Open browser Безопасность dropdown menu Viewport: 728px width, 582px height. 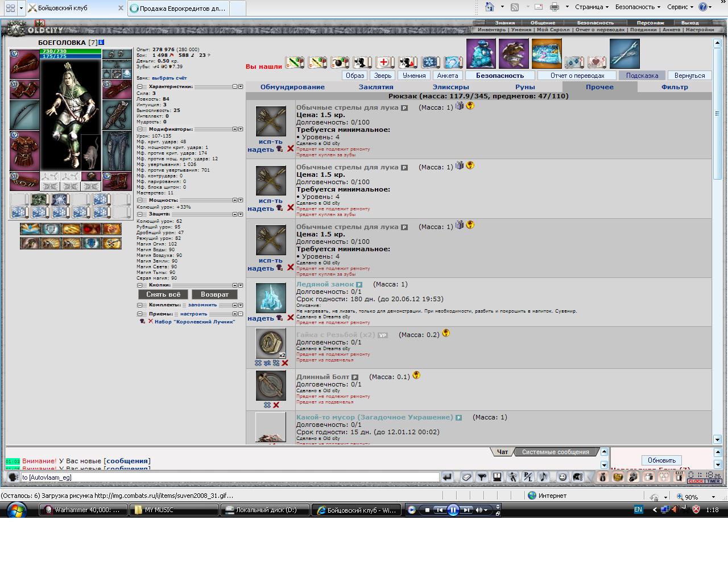tap(638, 7)
